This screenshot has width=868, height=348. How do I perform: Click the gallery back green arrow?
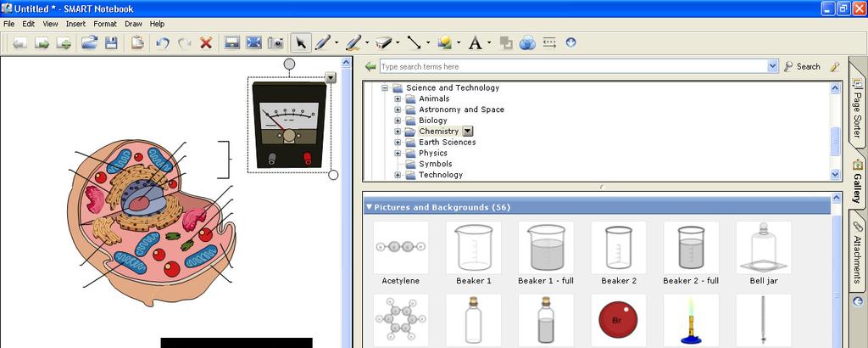(370, 66)
